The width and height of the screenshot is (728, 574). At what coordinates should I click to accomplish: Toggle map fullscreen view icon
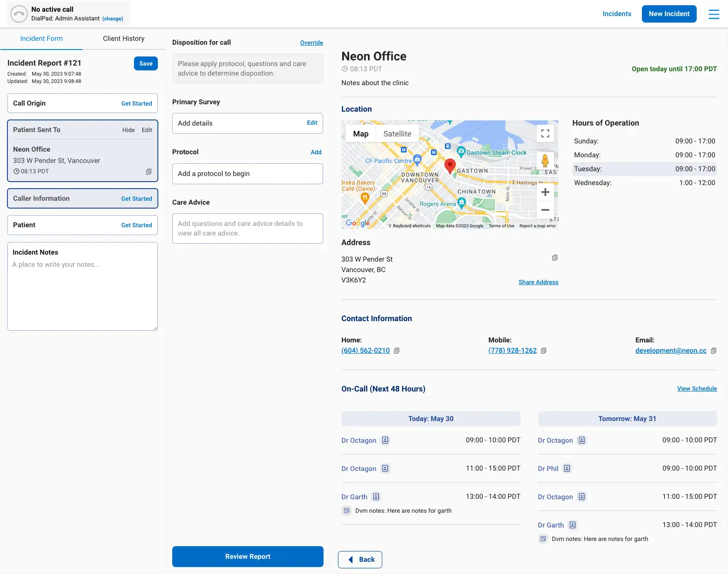click(x=545, y=133)
